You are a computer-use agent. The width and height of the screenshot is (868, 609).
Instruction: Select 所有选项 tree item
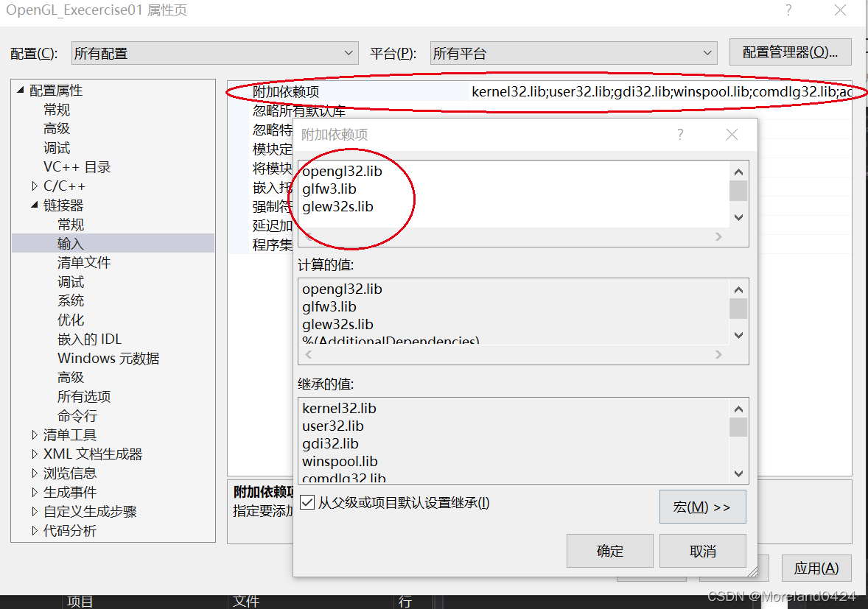[84, 396]
